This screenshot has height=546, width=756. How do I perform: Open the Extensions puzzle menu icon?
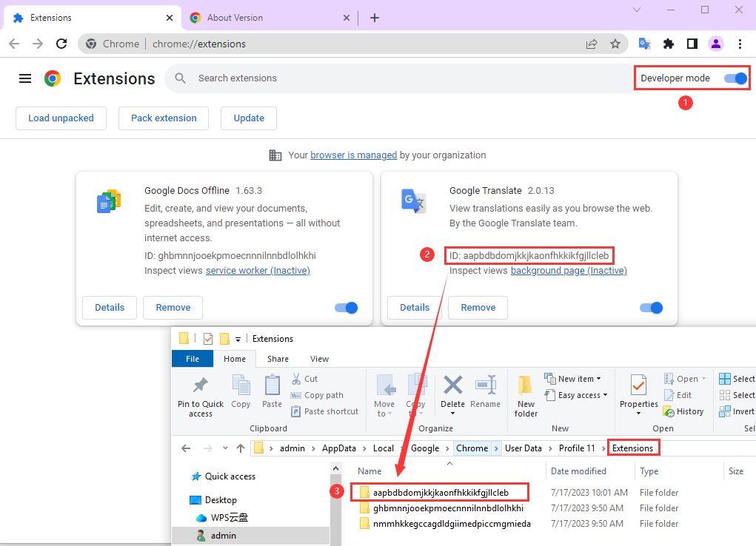tap(668, 44)
